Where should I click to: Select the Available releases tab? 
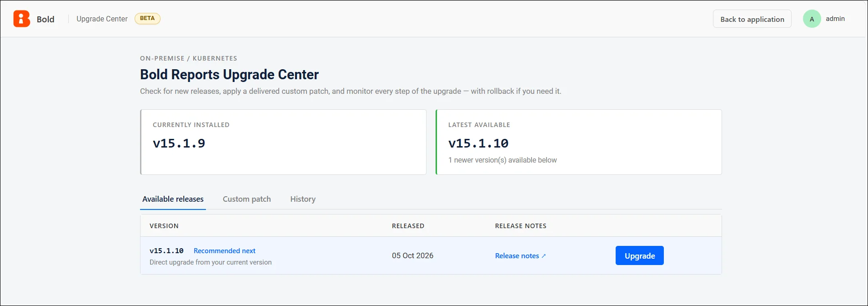173,199
